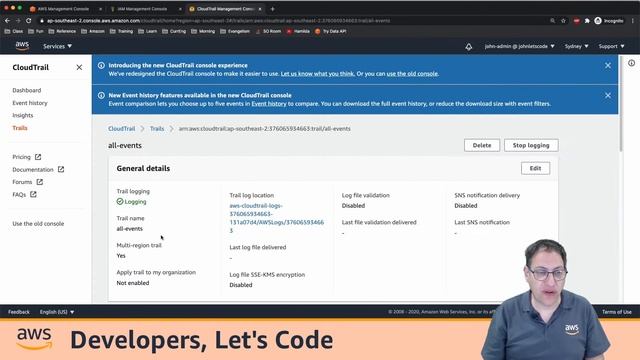Image resolution: width=640 pixels, height=360 pixels.
Task: Open the FAQs sidebar link
Action: click(19, 195)
